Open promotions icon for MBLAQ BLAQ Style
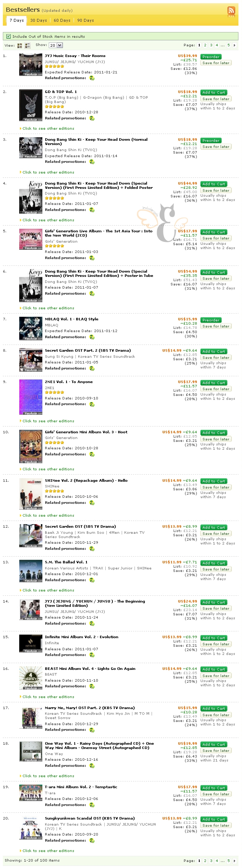Image resolution: width=242 pixels, height=868 pixels. click(x=92, y=337)
